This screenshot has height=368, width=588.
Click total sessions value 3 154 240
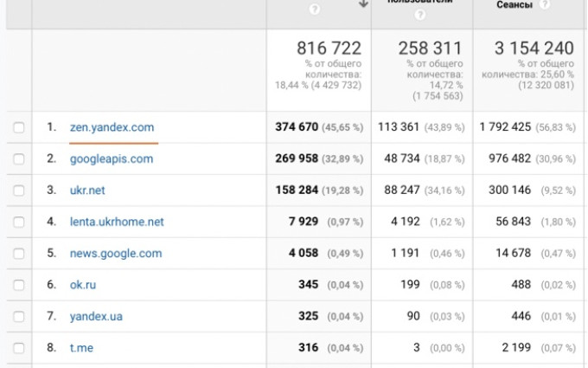pos(534,48)
